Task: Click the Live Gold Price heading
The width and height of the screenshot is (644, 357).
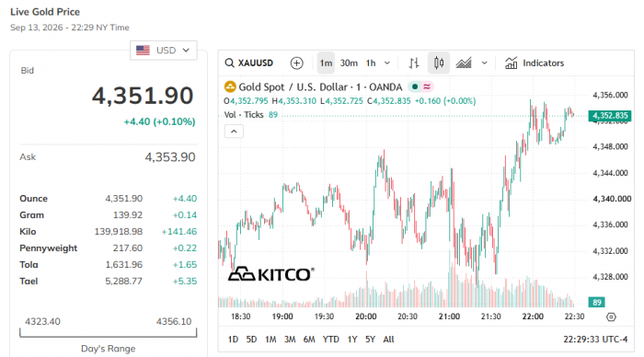Action: tap(45, 12)
